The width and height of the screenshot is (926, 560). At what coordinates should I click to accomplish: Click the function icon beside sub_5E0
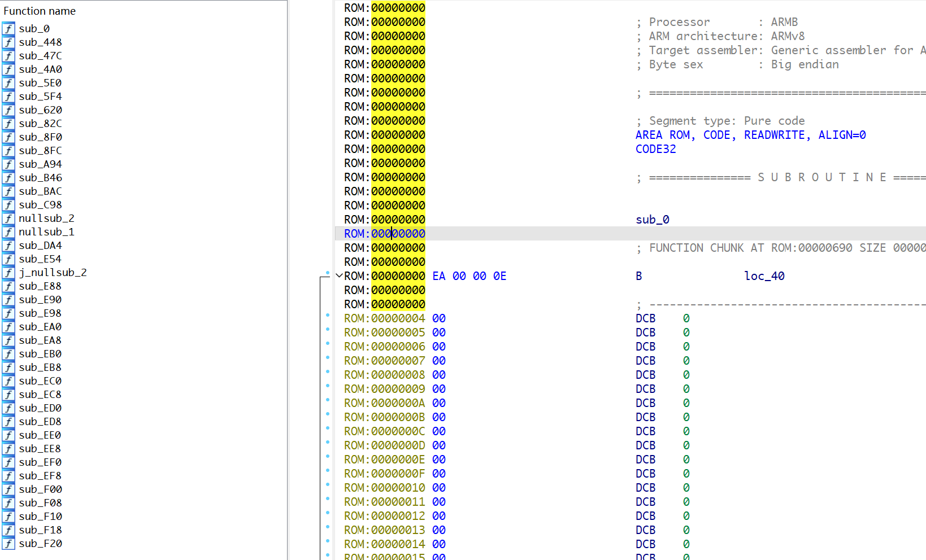[8, 83]
